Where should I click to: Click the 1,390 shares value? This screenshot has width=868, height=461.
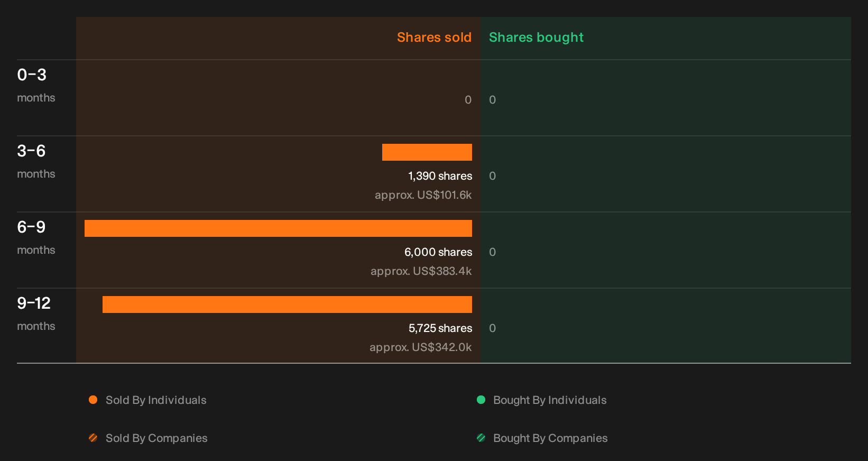coord(440,176)
